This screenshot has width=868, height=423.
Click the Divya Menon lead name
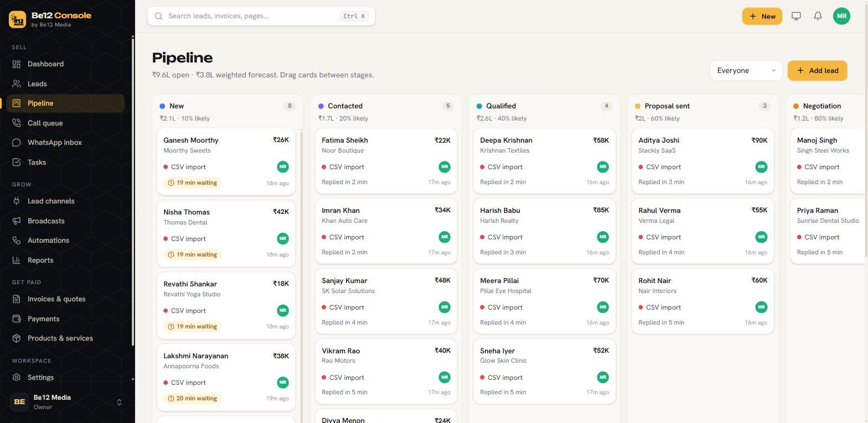(343, 420)
